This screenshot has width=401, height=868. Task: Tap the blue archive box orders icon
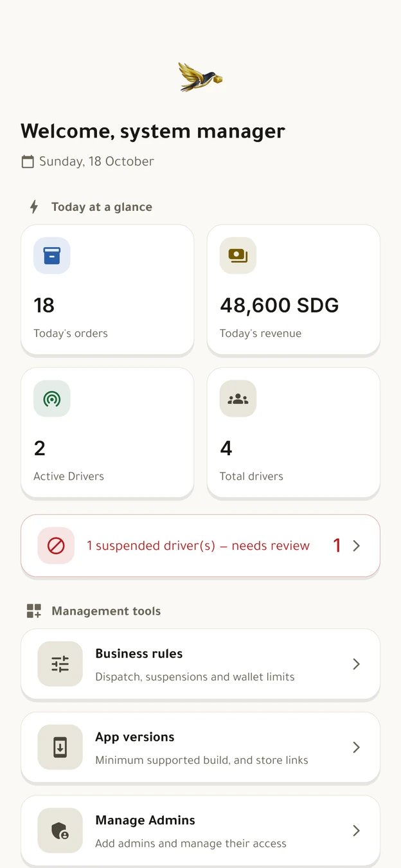[52, 256]
